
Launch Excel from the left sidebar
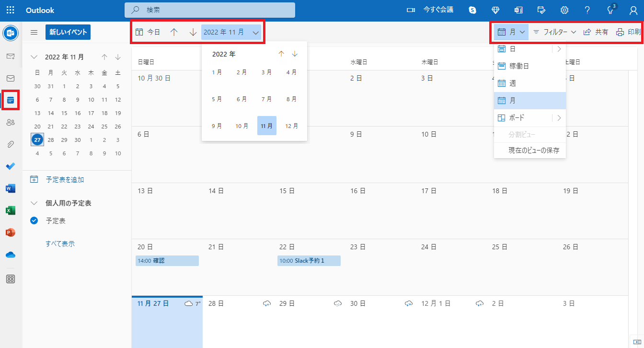click(11, 210)
